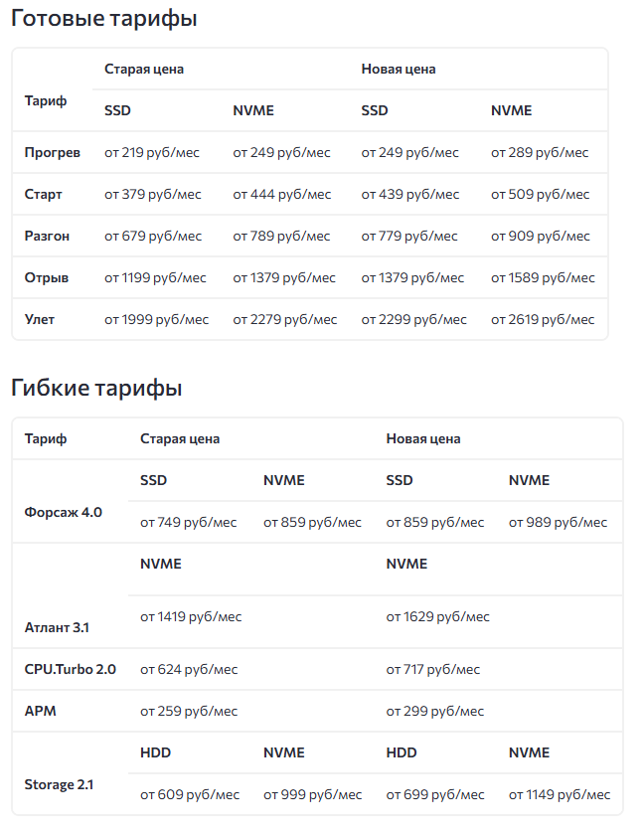Select the 'Атлант 3.1' tariff label
The image size is (644, 831).
57,627
